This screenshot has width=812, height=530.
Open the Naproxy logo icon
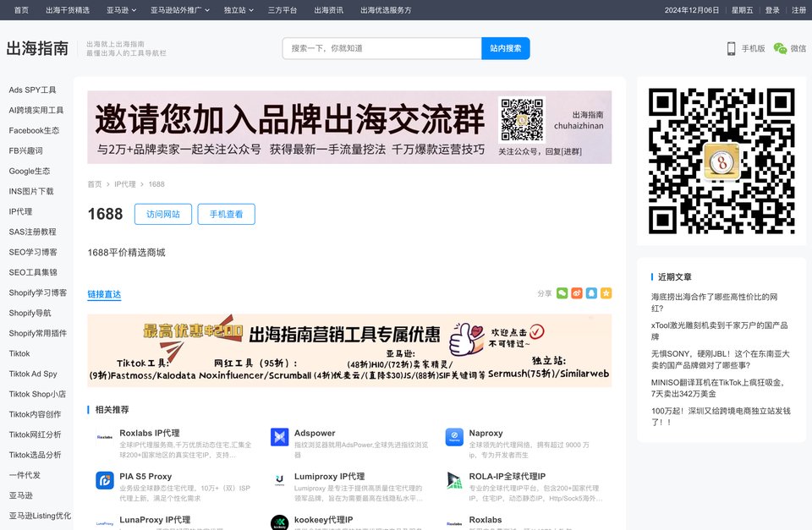454,437
